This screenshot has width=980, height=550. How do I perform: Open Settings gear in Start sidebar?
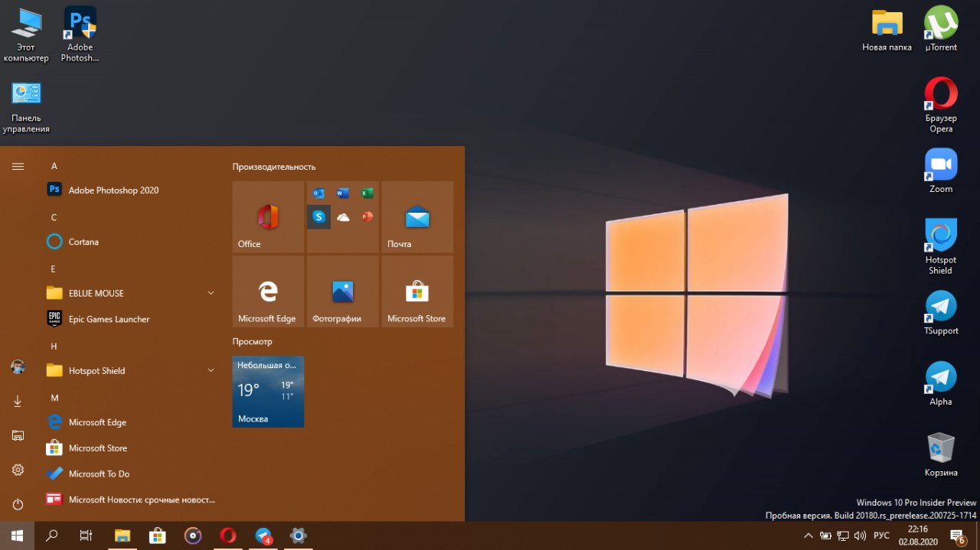point(18,470)
